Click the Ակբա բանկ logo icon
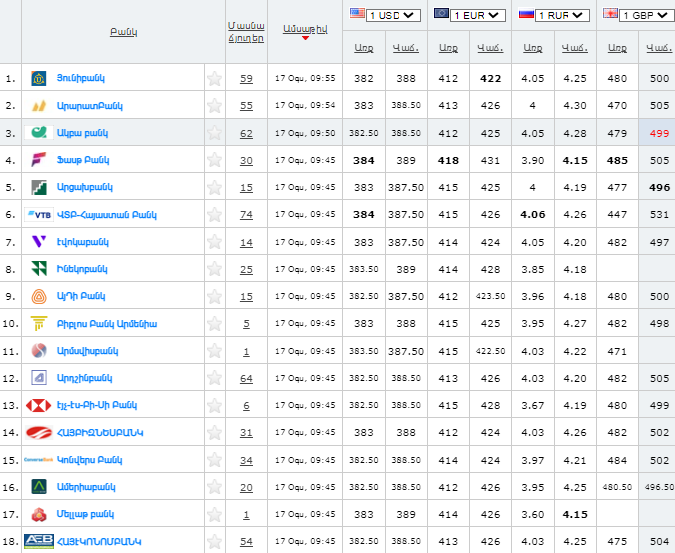The width and height of the screenshot is (675, 553). (39, 133)
